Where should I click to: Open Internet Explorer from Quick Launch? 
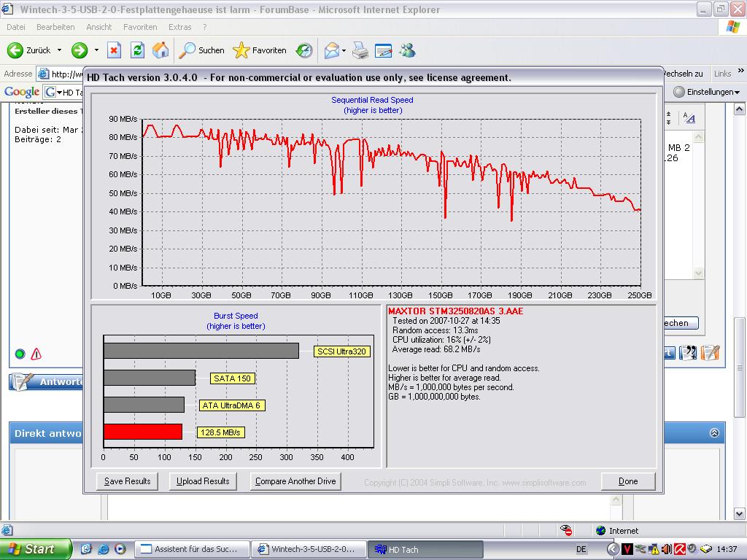pos(104,549)
